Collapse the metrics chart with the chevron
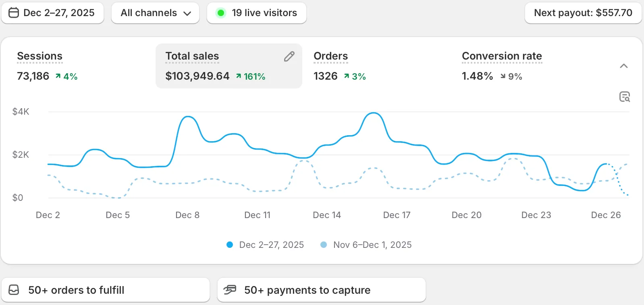644x305 pixels. [623, 66]
